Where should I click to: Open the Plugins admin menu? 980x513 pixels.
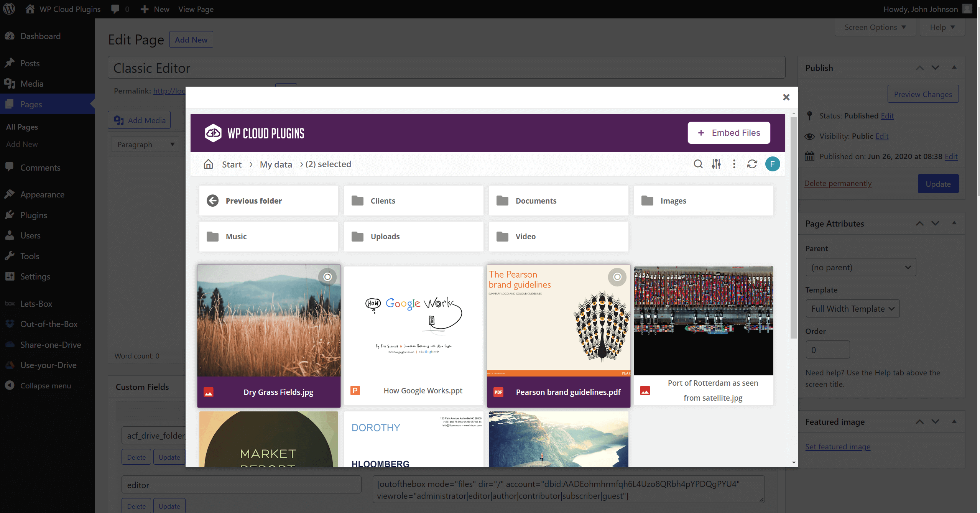tap(34, 215)
